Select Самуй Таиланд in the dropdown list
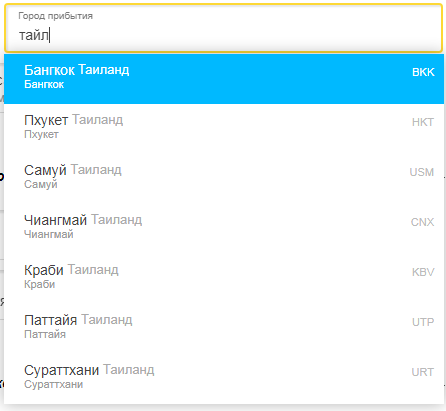This screenshot has height=411, width=446. click(224, 179)
